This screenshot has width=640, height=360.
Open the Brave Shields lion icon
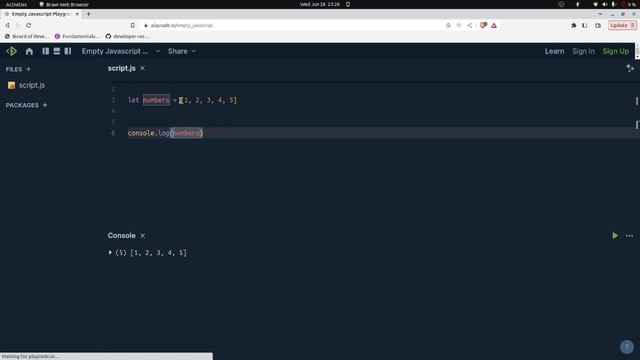483,25
